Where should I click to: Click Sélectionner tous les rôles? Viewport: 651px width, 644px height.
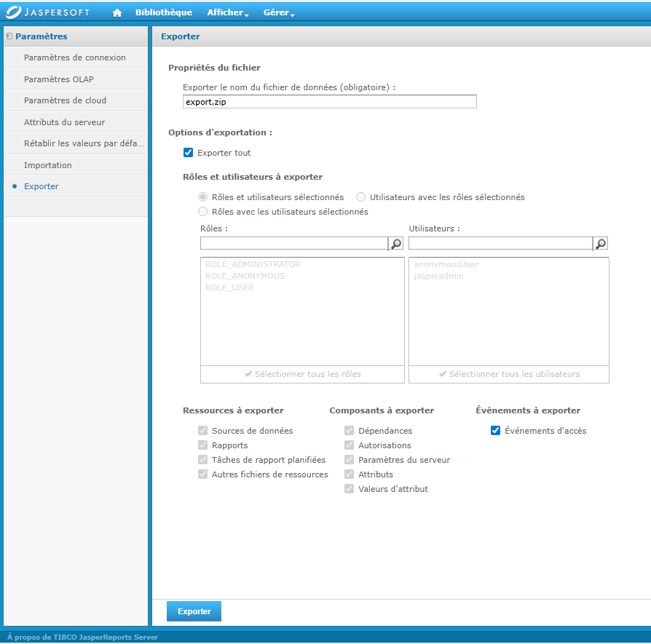point(302,374)
